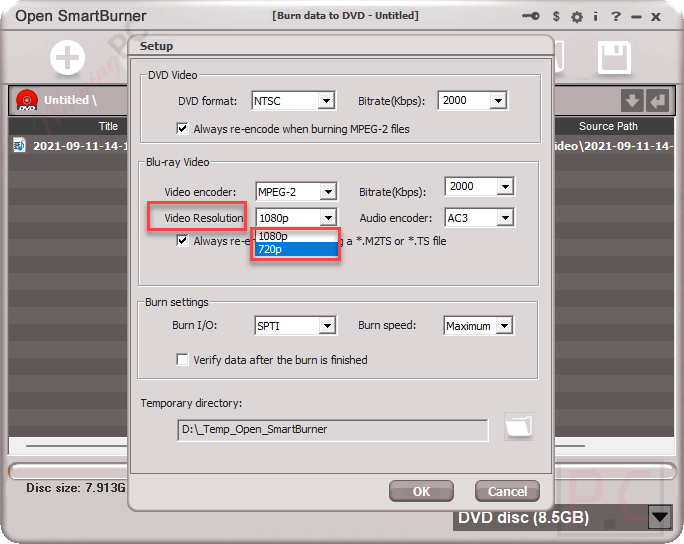
Task: Open help question mark icon
Action: 616,16
